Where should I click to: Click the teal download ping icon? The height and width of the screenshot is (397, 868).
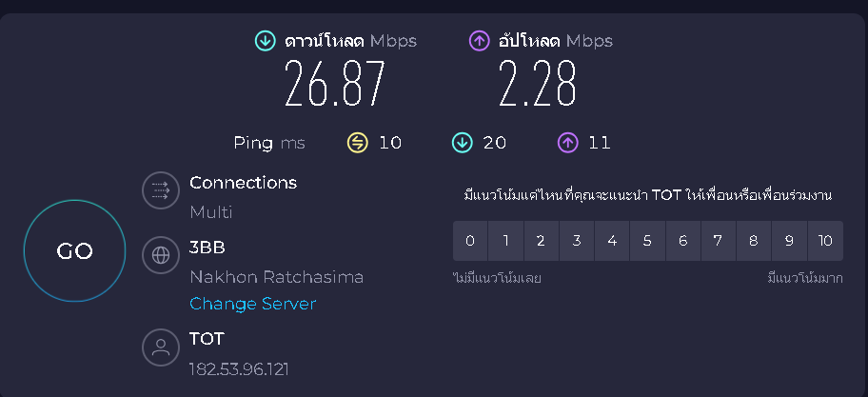pos(463,143)
